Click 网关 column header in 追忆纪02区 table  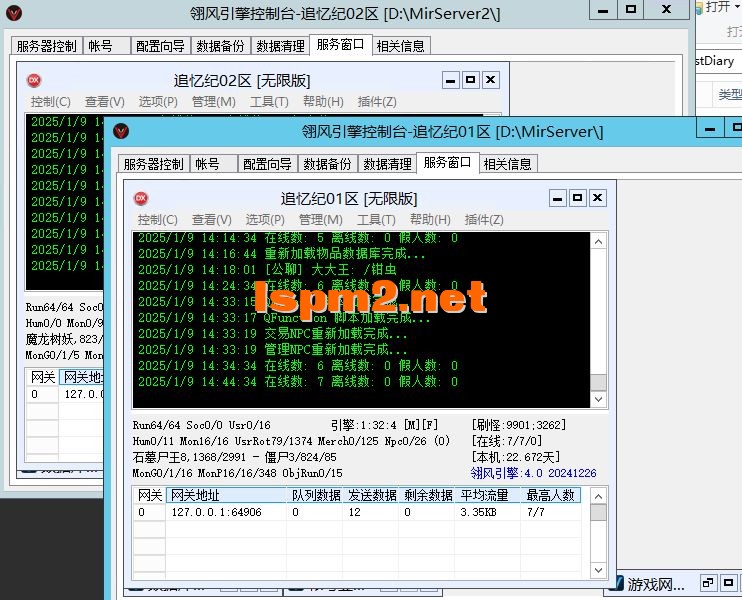pyautogui.click(x=43, y=377)
